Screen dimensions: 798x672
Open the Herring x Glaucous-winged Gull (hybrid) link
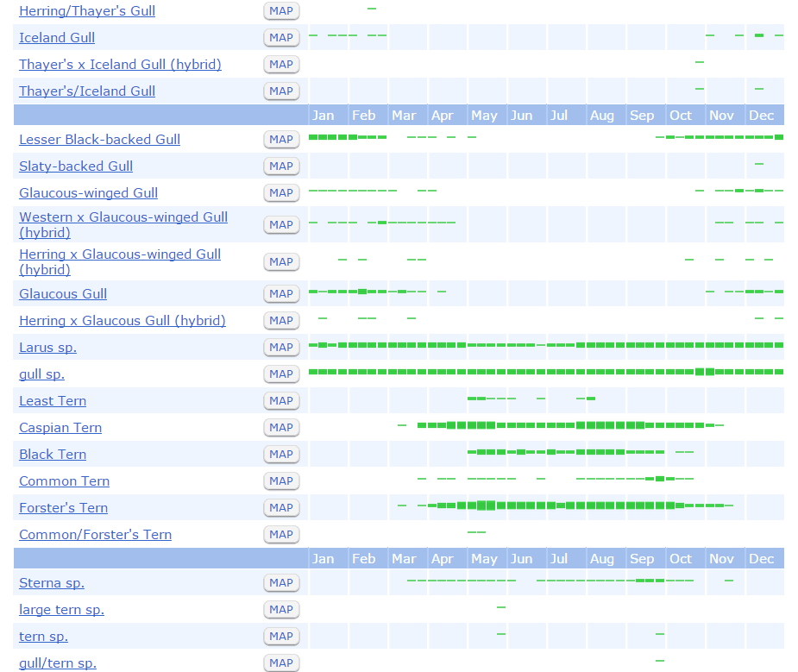pyautogui.click(x=120, y=261)
